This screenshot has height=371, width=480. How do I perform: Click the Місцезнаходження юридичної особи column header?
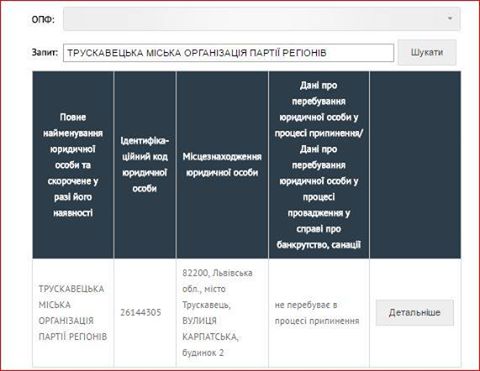click(x=222, y=165)
